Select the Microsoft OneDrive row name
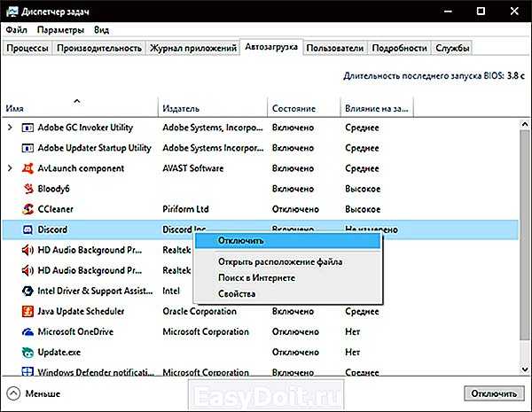Viewport: 532px width, 412px height. pos(75,331)
